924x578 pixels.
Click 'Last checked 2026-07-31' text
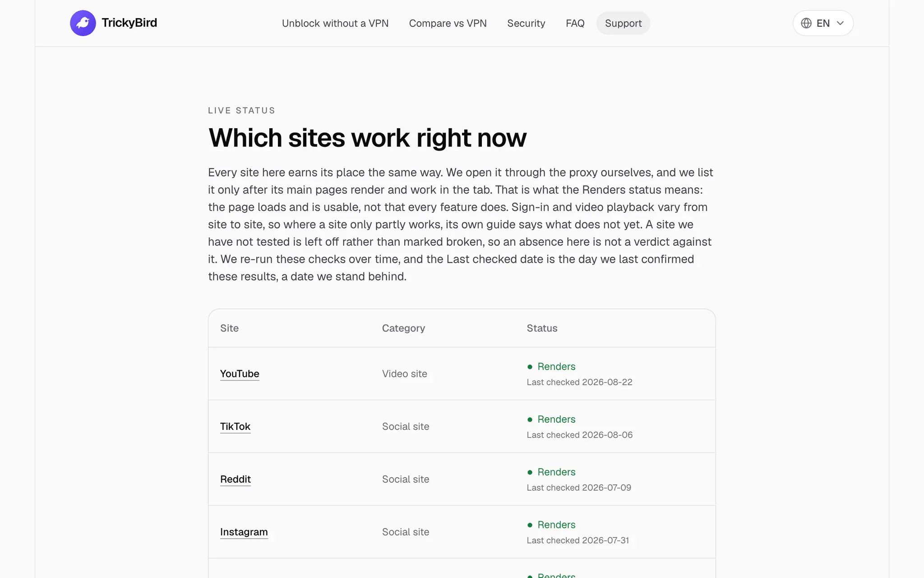point(578,541)
